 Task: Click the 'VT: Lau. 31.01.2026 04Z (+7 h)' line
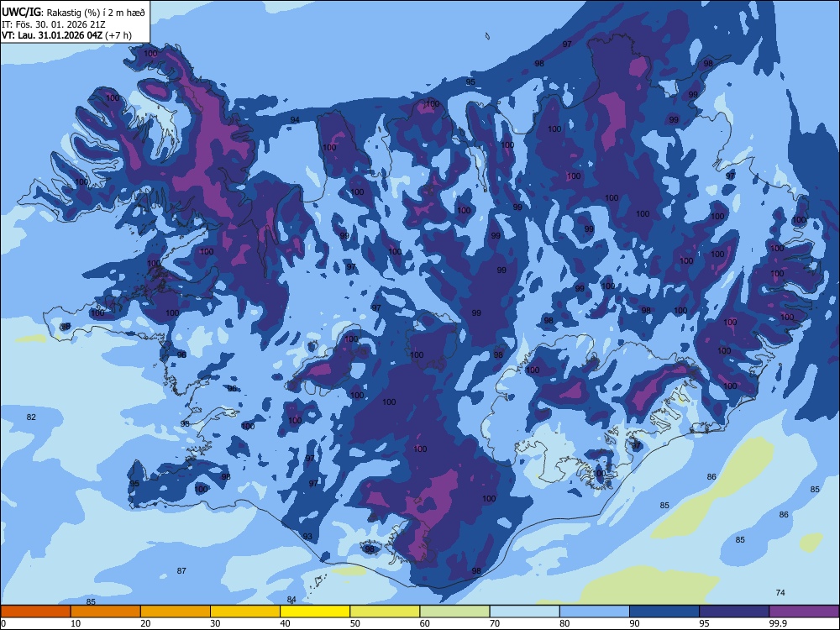[66, 35]
